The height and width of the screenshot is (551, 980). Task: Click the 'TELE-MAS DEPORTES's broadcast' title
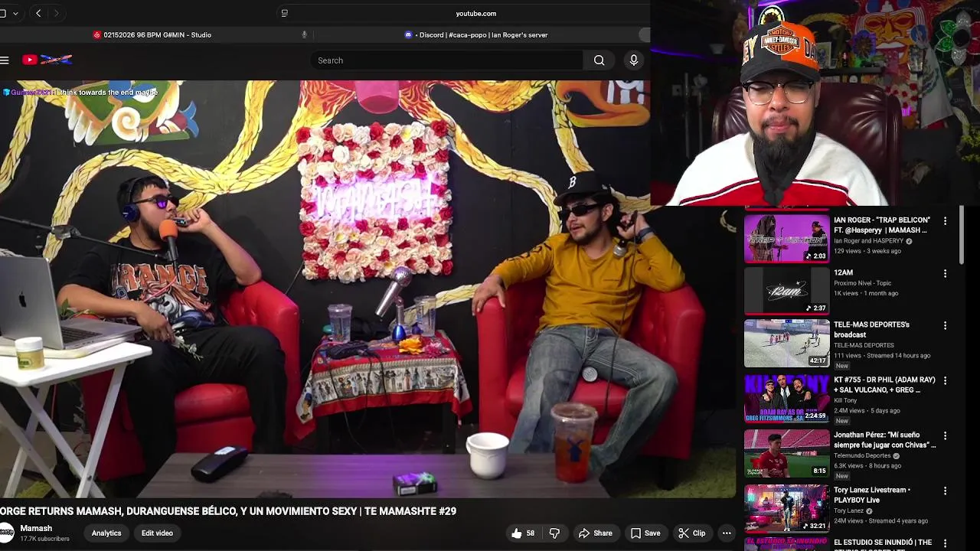[871, 330]
